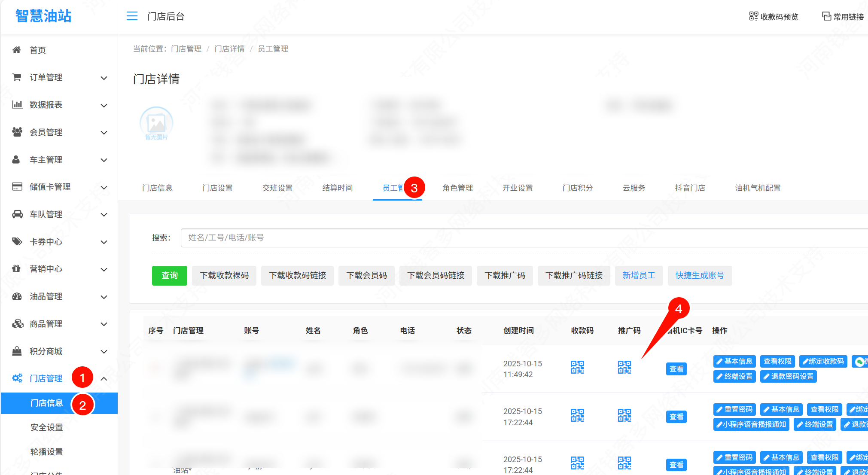Click the first row 收款码 QR code

(577, 367)
